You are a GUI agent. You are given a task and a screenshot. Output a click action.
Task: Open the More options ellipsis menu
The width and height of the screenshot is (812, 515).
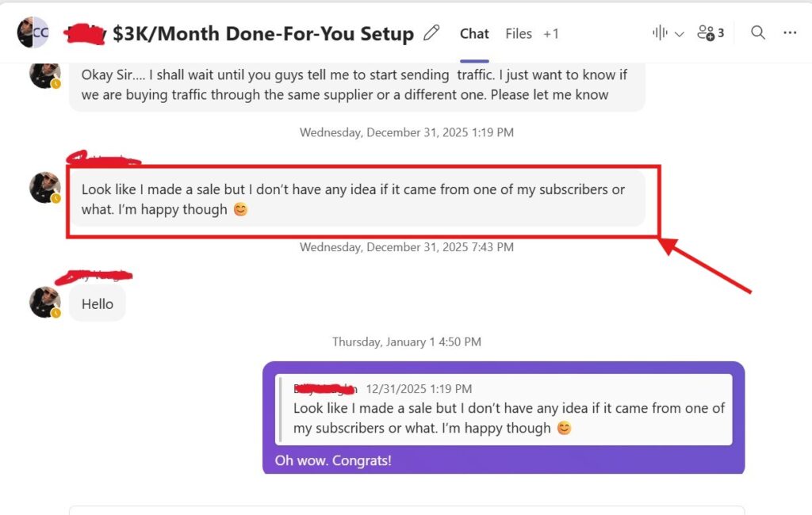tap(790, 33)
